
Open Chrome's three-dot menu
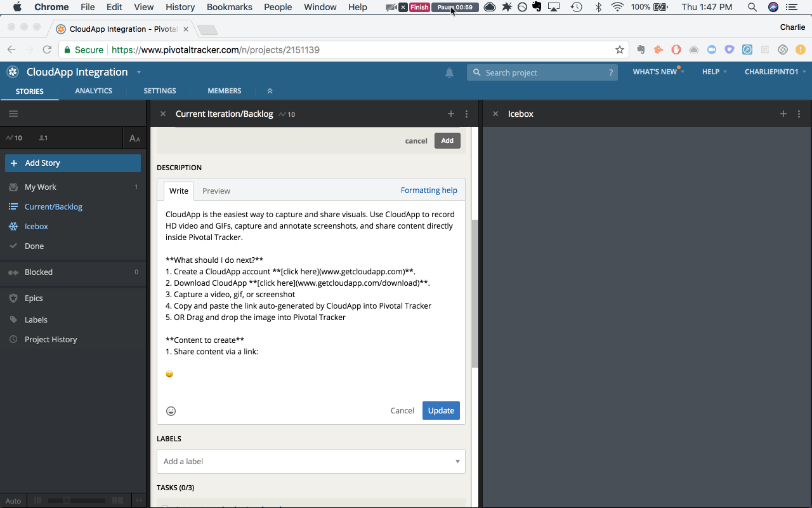[801, 50]
